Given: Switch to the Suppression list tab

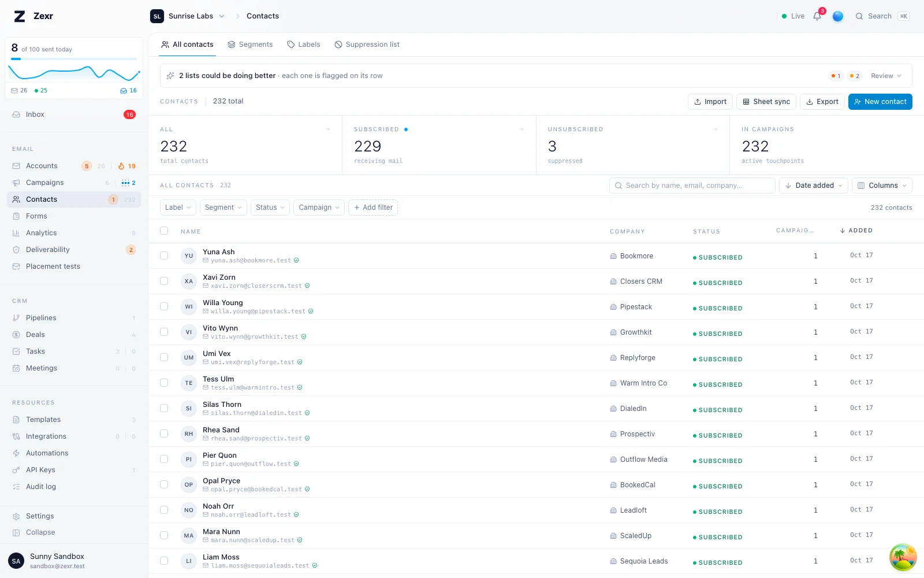Looking at the screenshot, I should [367, 45].
